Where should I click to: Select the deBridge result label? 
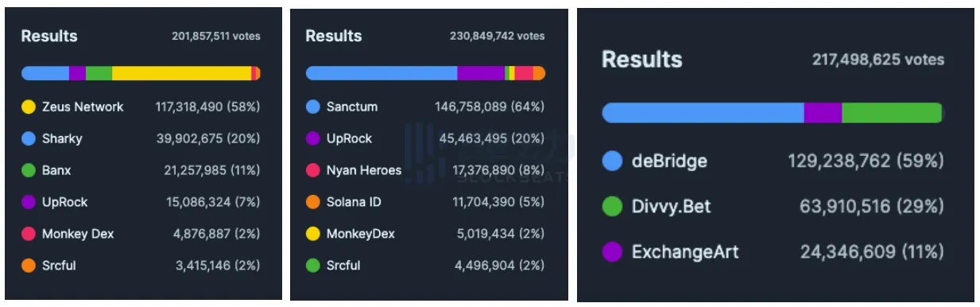[x=669, y=161]
